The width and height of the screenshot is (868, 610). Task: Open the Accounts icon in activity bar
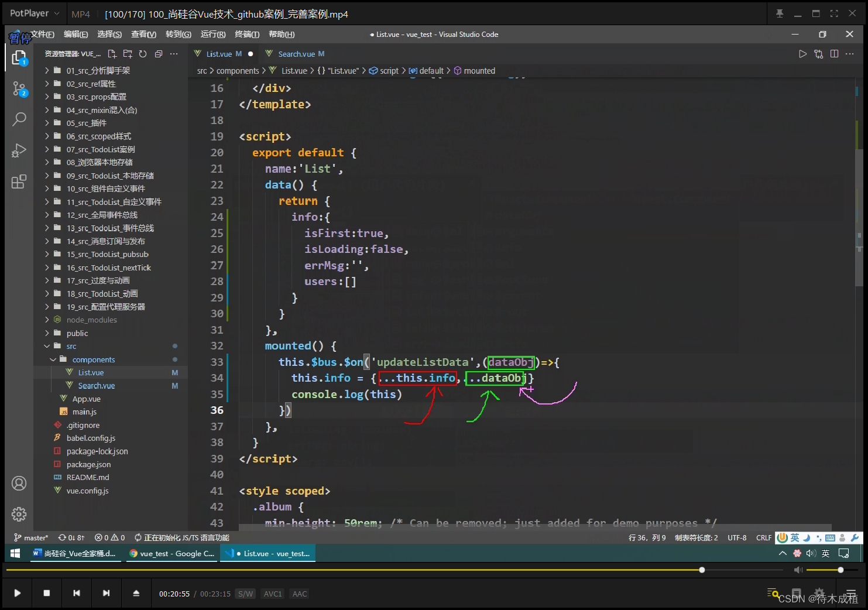[x=19, y=483]
